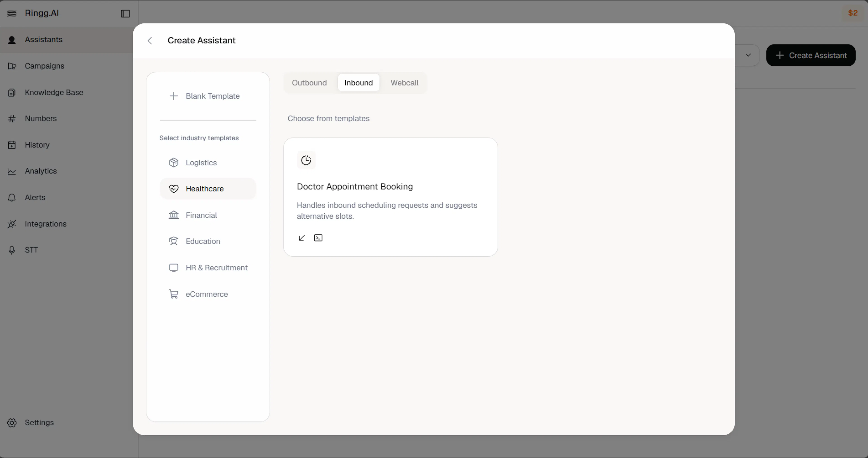
Task: Go back using the chevron arrow
Action: [150, 41]
